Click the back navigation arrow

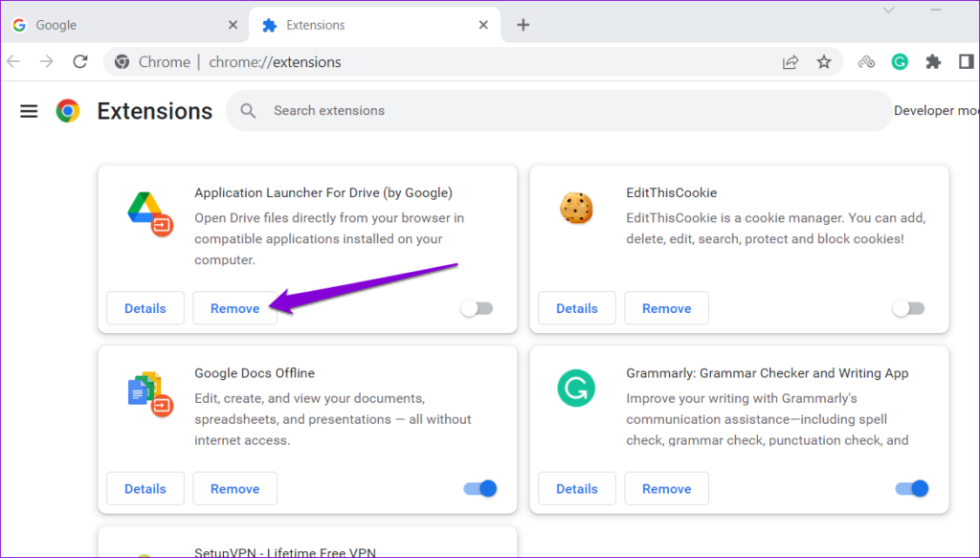(13, 62)
